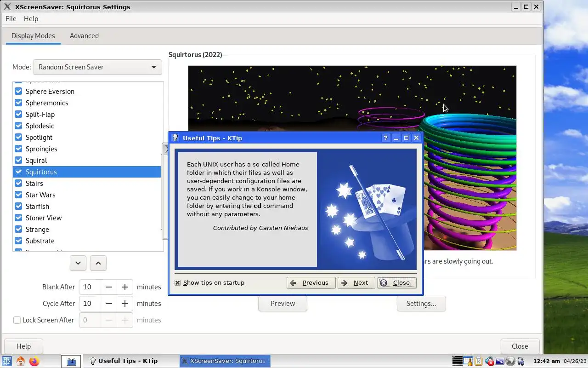
Task: Select Star Wars in the screensaver list
Action: [x=40, y=195]
